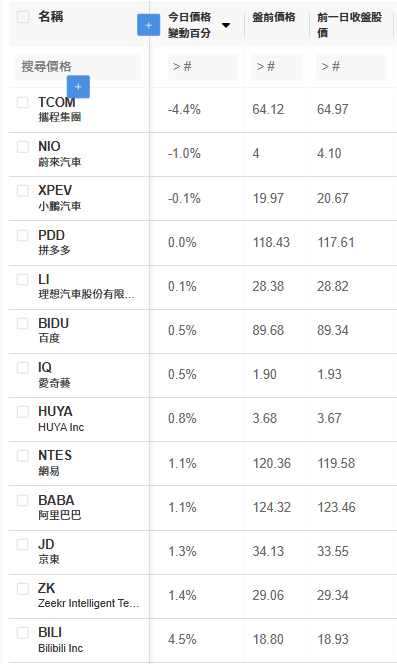Open the ZK Zeekr Intelligent entry
The width and height of the screenshot is (397, 664).
(x=89, y=595)
